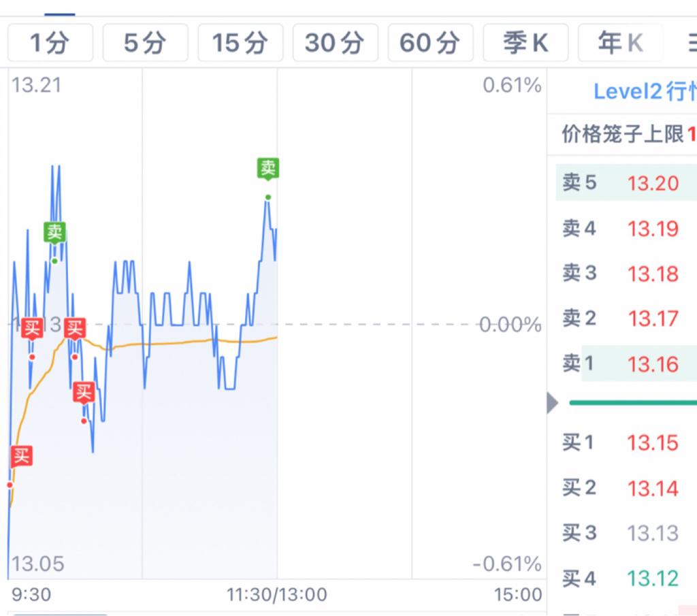Screen dimensions: 697x616
Task: Choose the 30分 chart period
Action: pos(335,43)
